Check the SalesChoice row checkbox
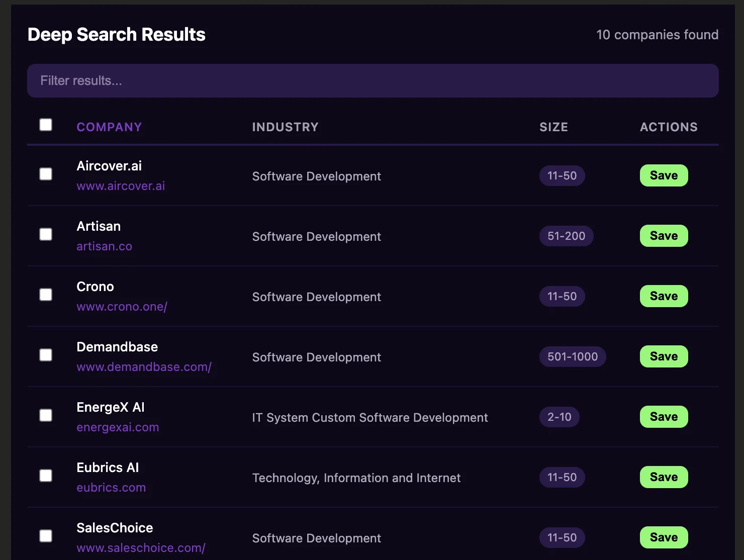The width and height of the screenshot is (744, 560). coord(46,536)
